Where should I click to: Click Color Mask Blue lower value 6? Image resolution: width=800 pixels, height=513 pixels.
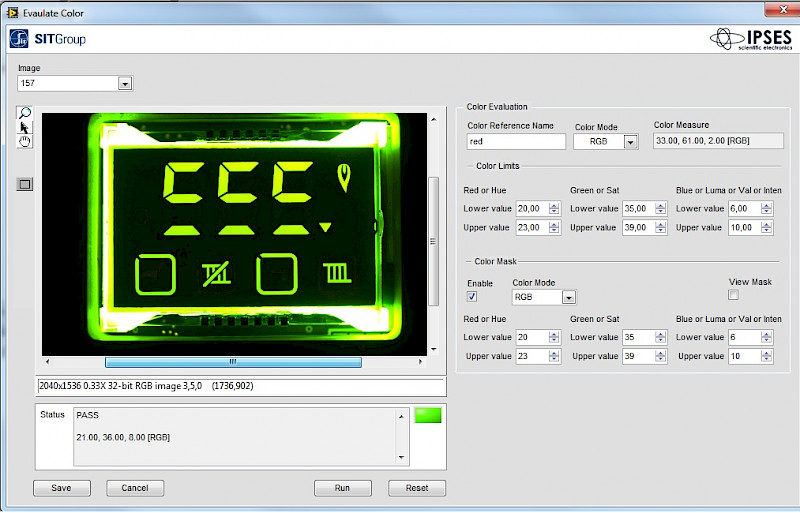pos(744,337)
